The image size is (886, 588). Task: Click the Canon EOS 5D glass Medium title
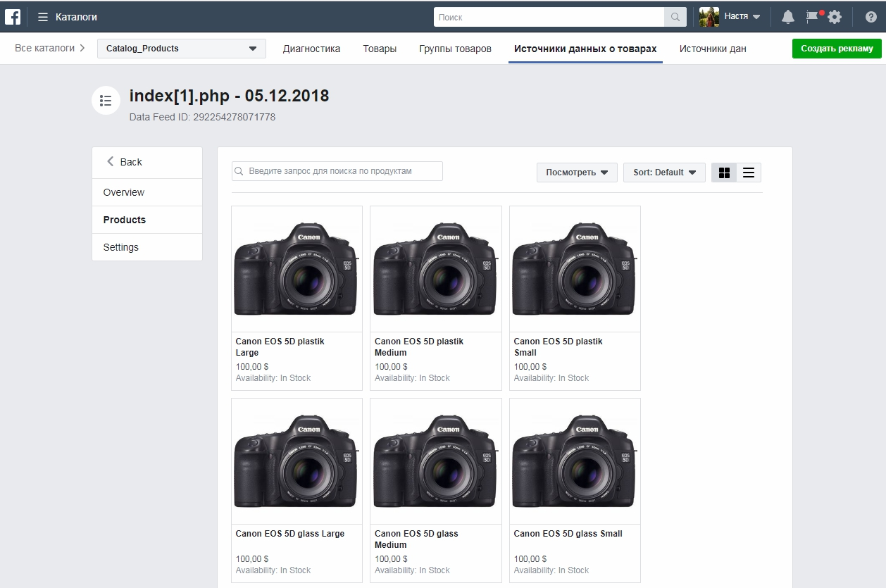[x=416, y=539]
